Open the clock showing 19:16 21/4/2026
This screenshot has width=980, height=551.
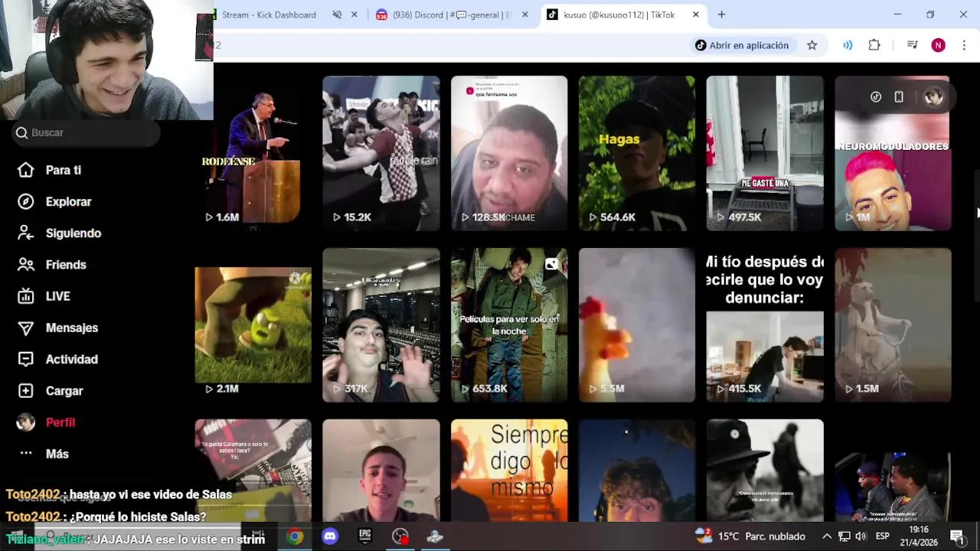[920, 536]
